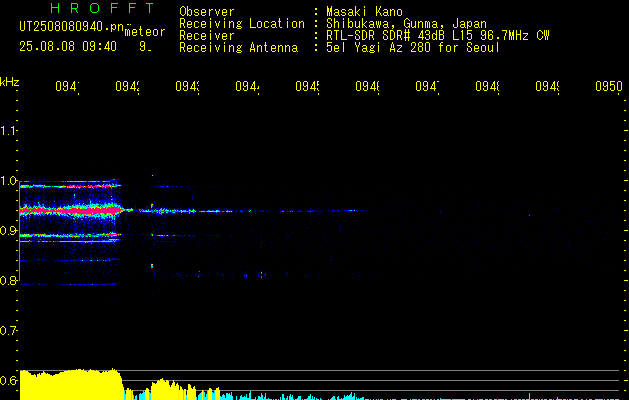The height and width of the screenshot is (400, 629).
Task: Click the 'Receiving Location' label
Action: point(242,24)
